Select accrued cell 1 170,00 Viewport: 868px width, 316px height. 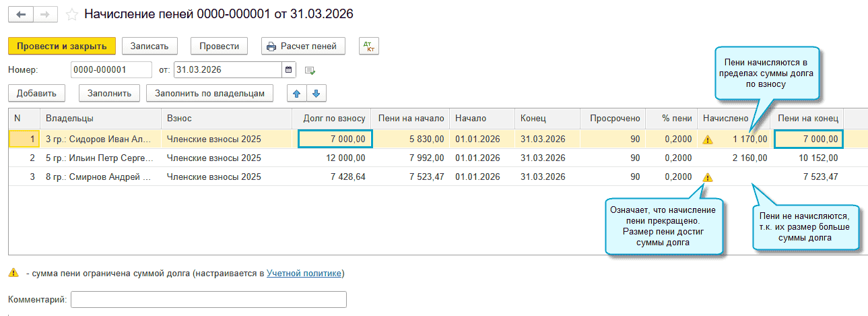[x=734, y=139]
